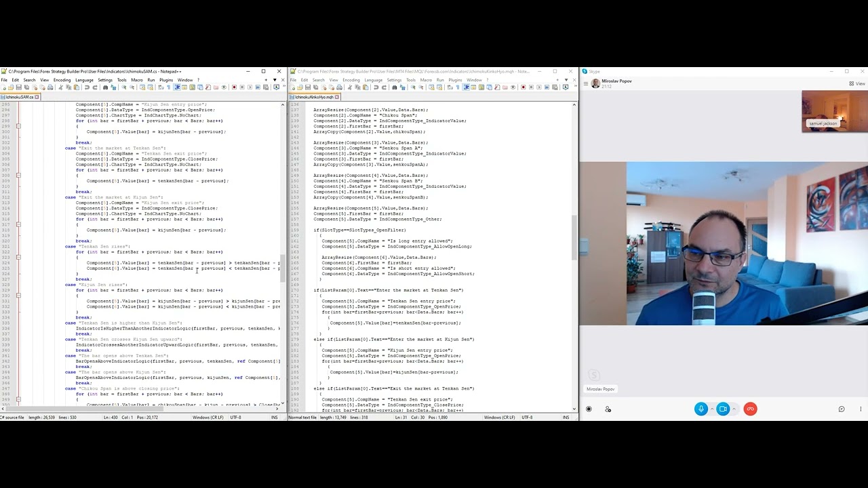Viewport: 868px width, 488px height.
Task: Click Zoom Out icon in IchimokuKinkoHyo.mqh window
Action: (420, 87)
